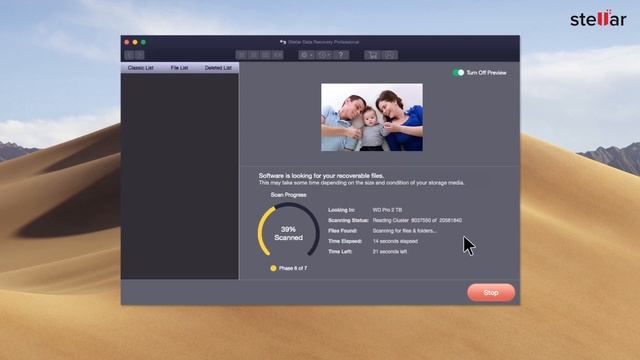Click the third view-mode icon in toolbar
Screen dimensions: 640x360
(x=265, y=55)
